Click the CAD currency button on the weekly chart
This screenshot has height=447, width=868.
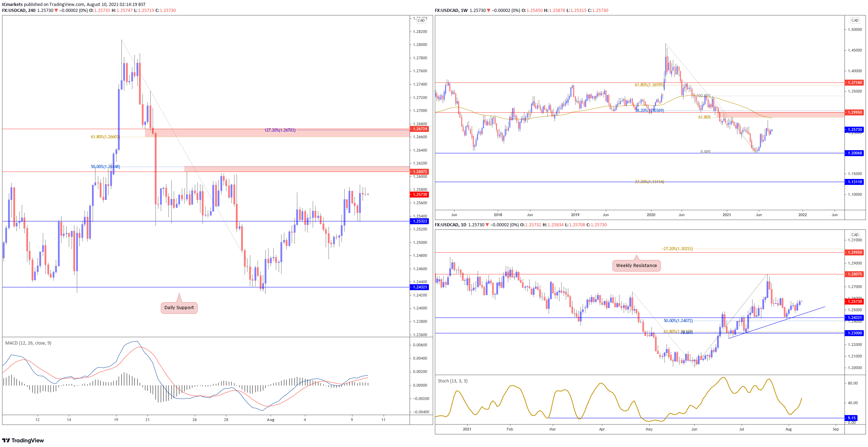[855, 20]
